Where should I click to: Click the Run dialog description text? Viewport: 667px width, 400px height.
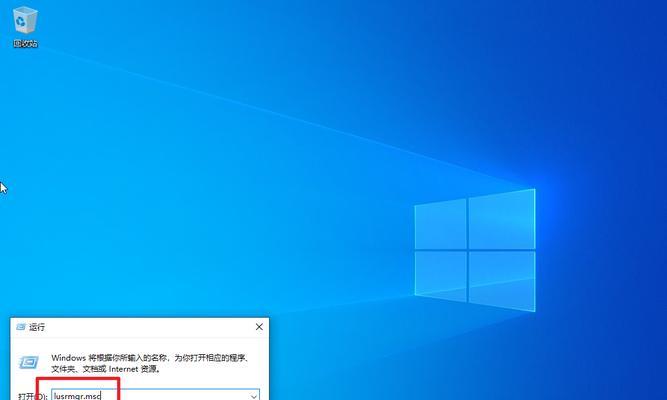coord(150,363)
